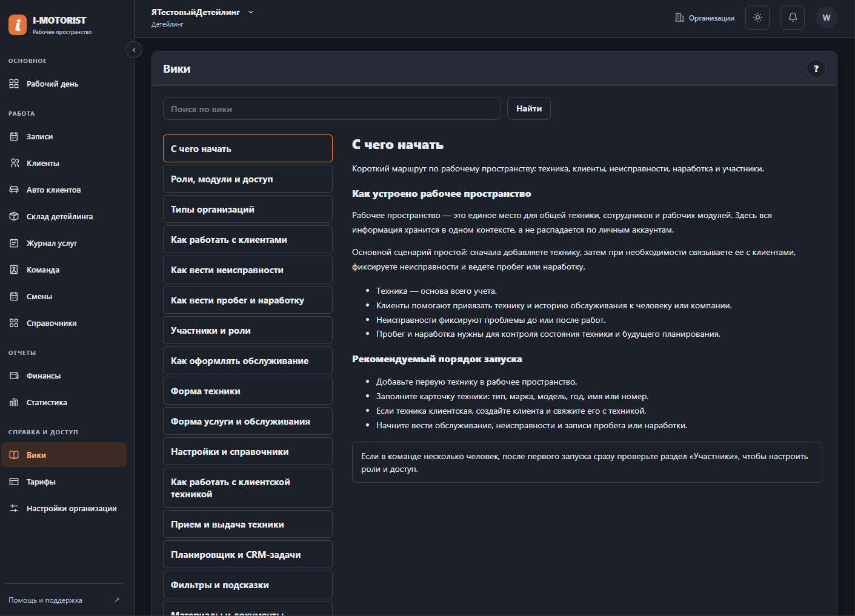Open topic Как работать с клиентами
Image resolution: width=855 pixels, height=616 pixels.
tap(248, 239)
